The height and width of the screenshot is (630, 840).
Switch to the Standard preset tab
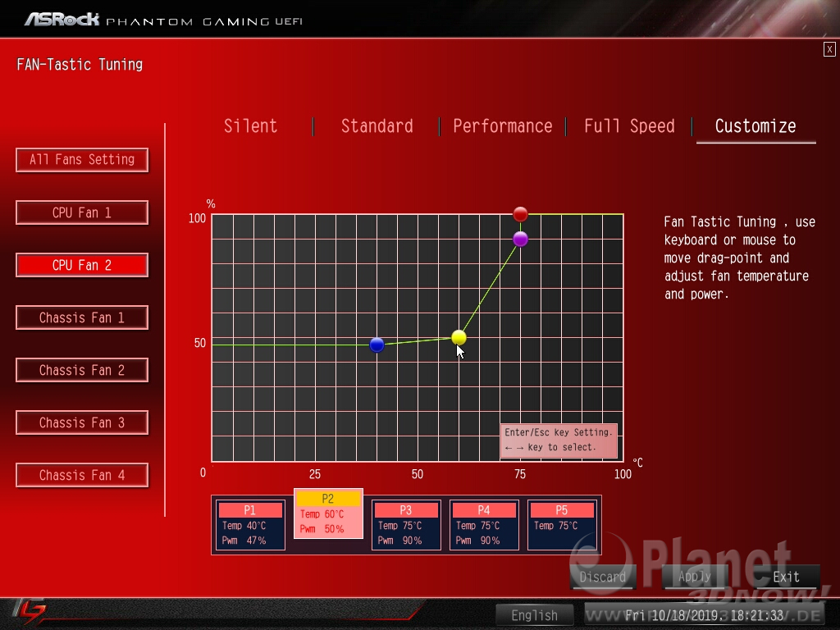[377, 126]
